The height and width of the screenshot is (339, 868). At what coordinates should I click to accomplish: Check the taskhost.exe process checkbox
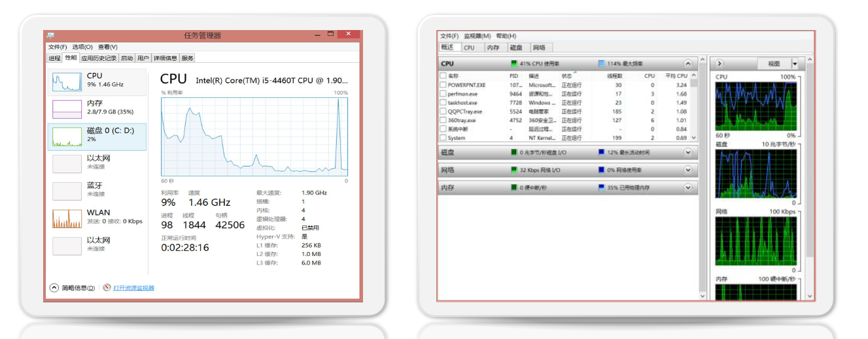coord(443,103)
